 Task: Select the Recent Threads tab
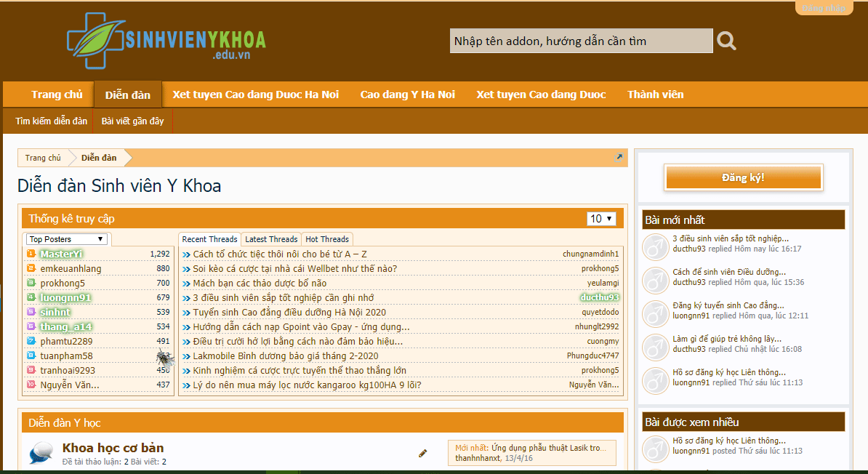pyautogui.click(x=209, y=239)
